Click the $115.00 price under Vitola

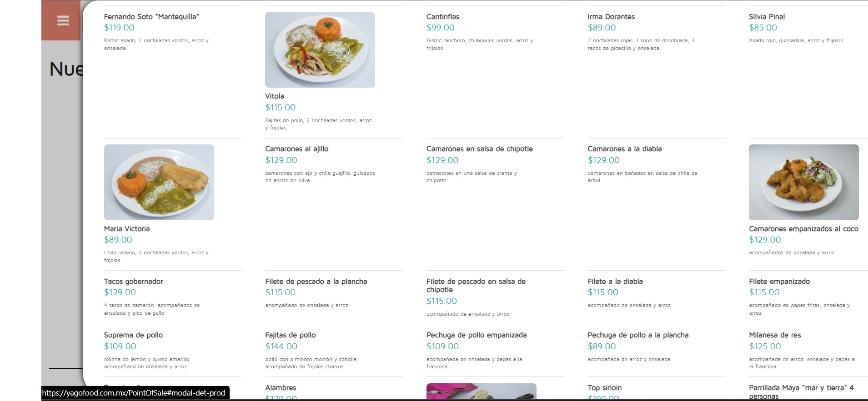coord(280,108)
